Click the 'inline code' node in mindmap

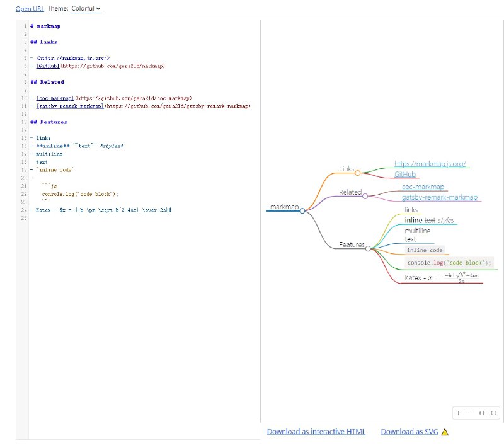coord(425,250)
